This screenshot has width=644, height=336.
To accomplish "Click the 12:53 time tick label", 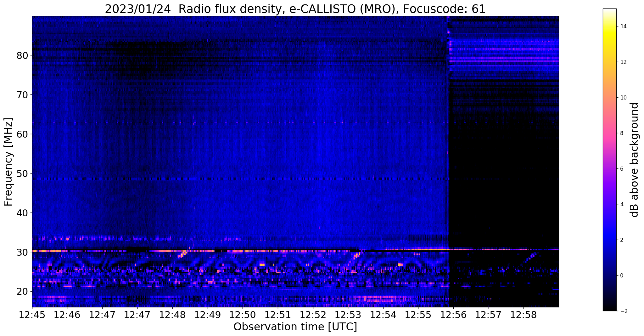I will pyautogui.click(x=348, y=315).
